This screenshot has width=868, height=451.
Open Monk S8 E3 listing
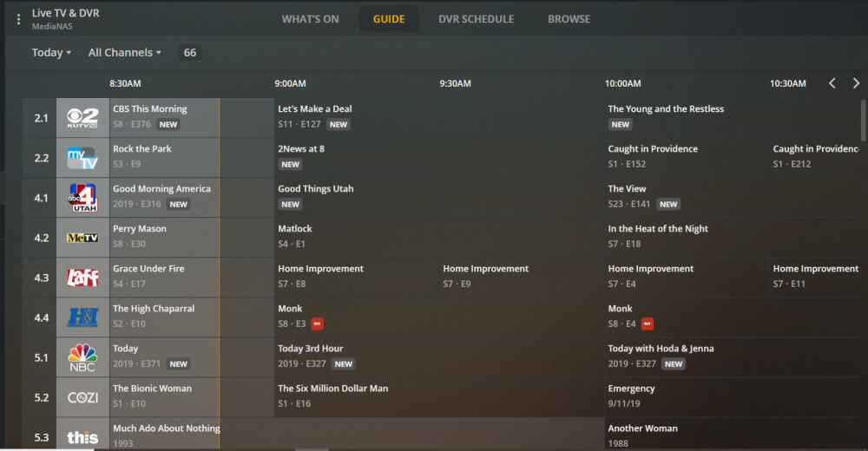439,317
